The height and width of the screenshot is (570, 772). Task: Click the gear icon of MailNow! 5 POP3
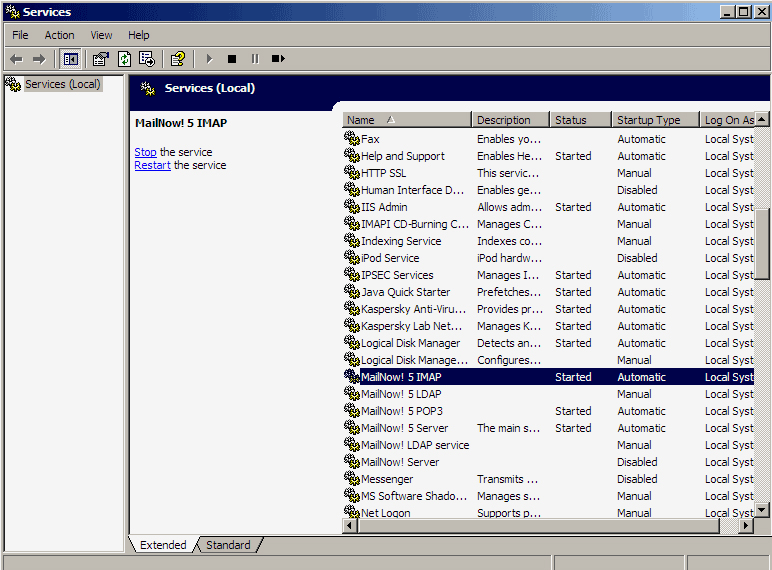pyautogui.click(x=352, y=411)
